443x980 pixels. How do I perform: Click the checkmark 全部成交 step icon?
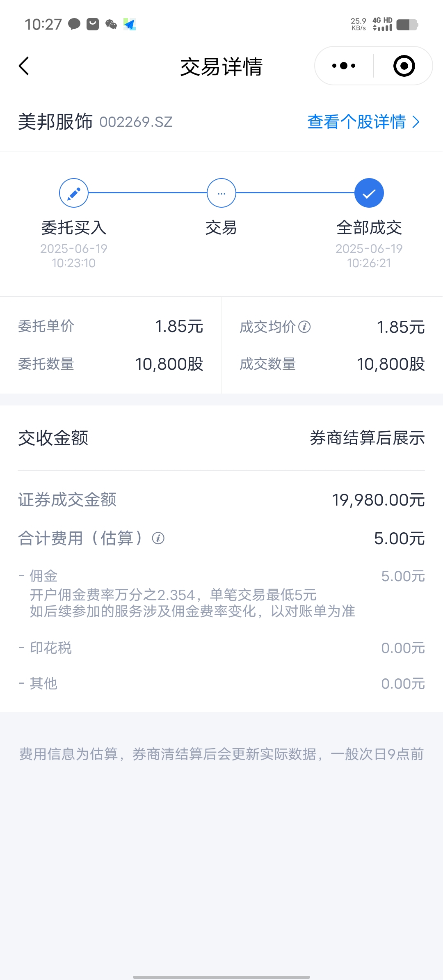coord(369,193)
